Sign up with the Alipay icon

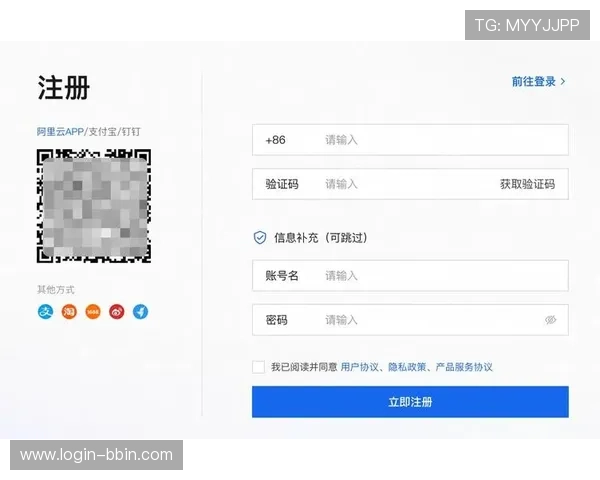(45, 312)
